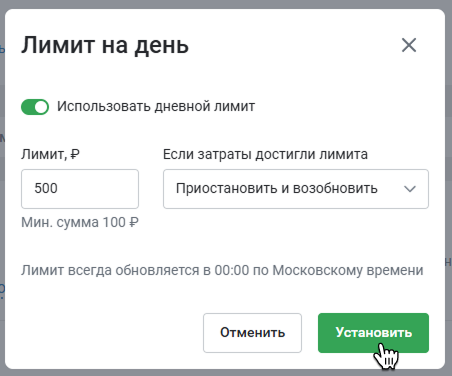Close the Лимит на день dialog
Screen dimensions: 452x376
click(x=409, y=45)
